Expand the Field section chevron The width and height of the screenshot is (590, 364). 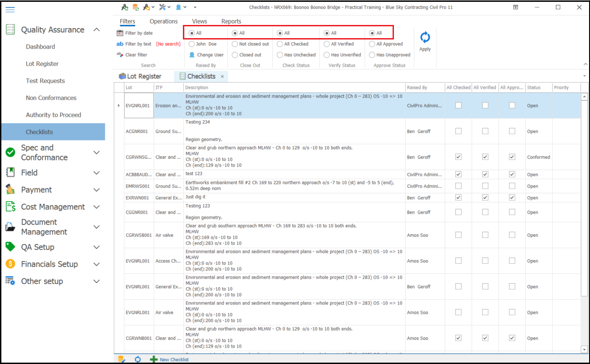pos(96,173)
